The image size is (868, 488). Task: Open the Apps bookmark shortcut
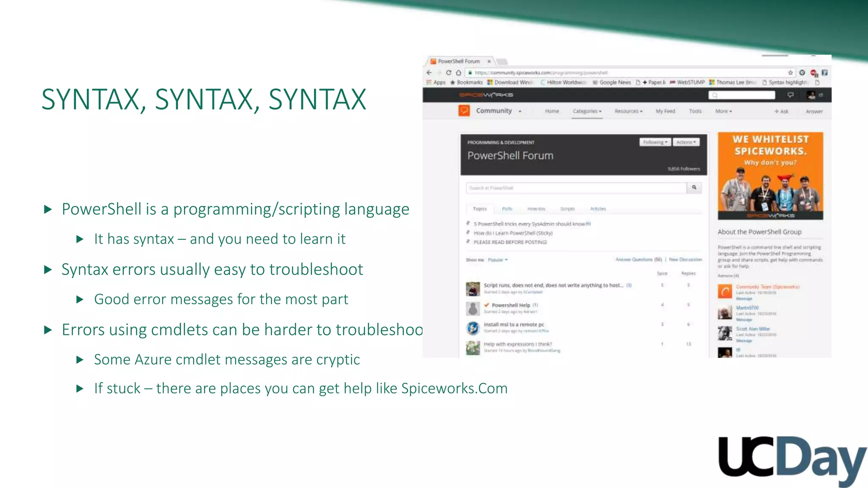436,82
